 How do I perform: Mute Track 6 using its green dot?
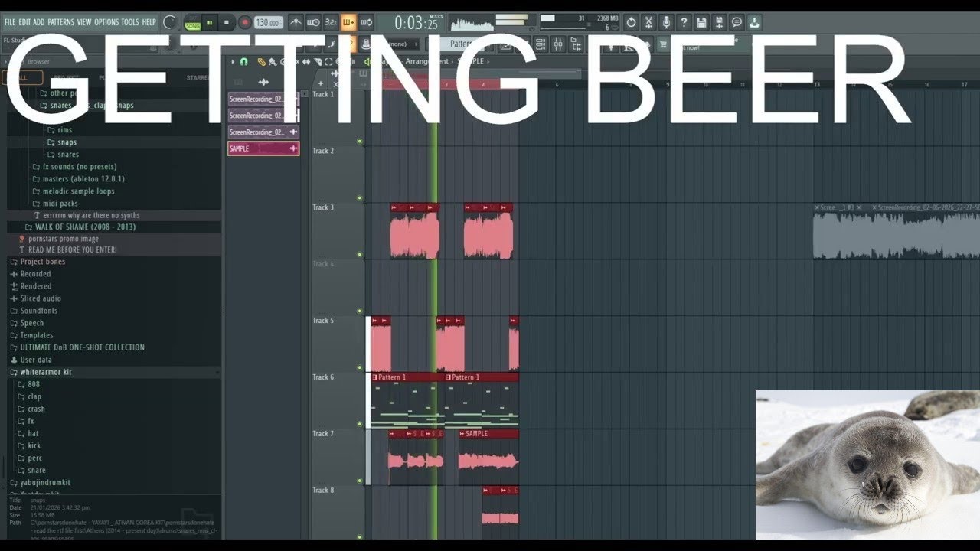[360, 425]
